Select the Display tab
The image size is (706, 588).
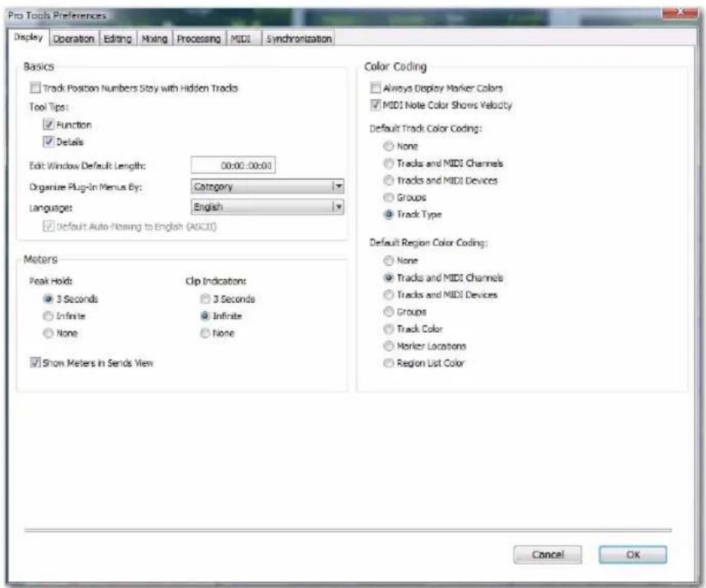[28, 38]
